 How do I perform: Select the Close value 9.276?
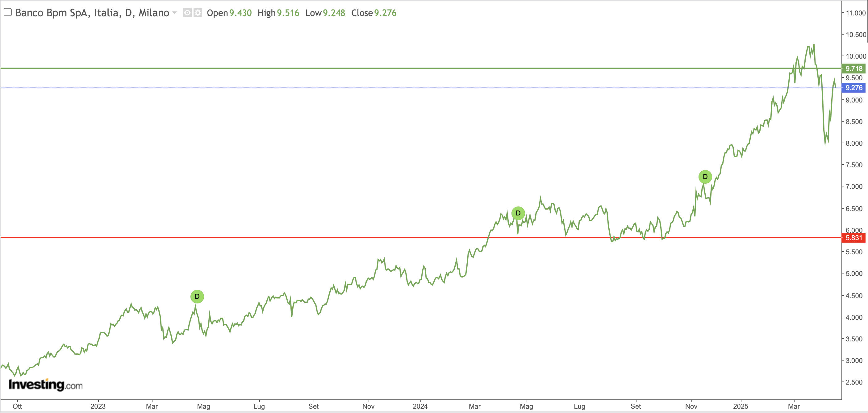[x=385, y=13]
